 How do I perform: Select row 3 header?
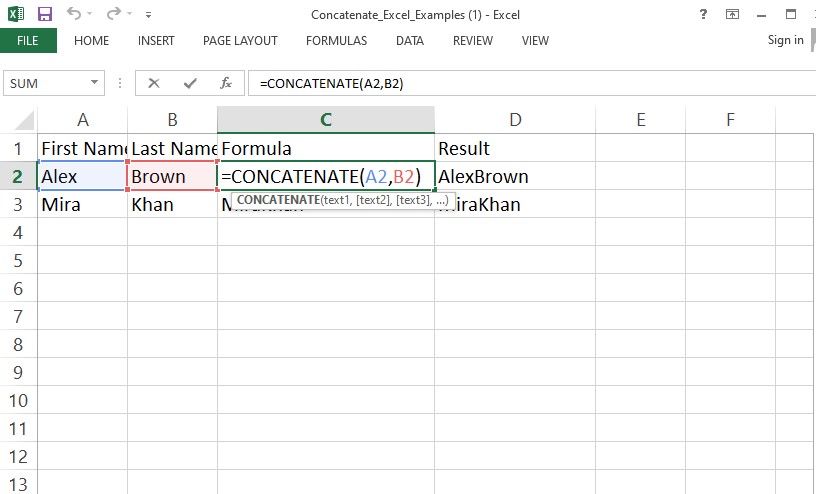pyautogui.click(x=18, y=205)
